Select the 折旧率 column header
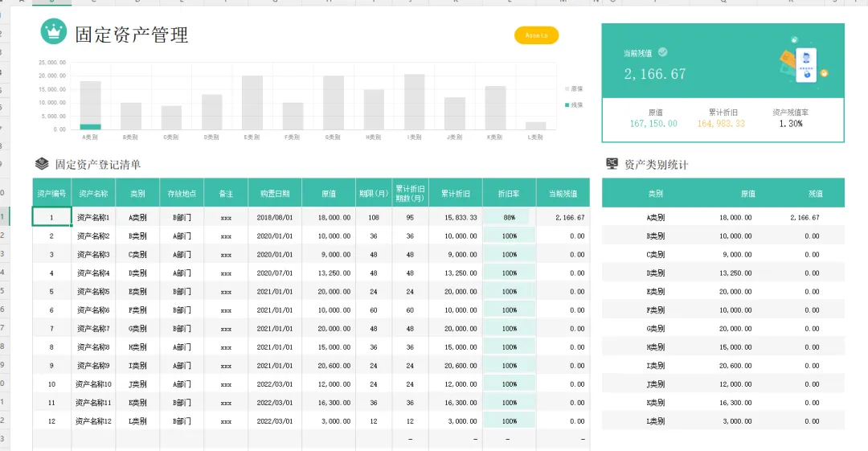Viewport: 868px width, 451px height. click(509, 194)
